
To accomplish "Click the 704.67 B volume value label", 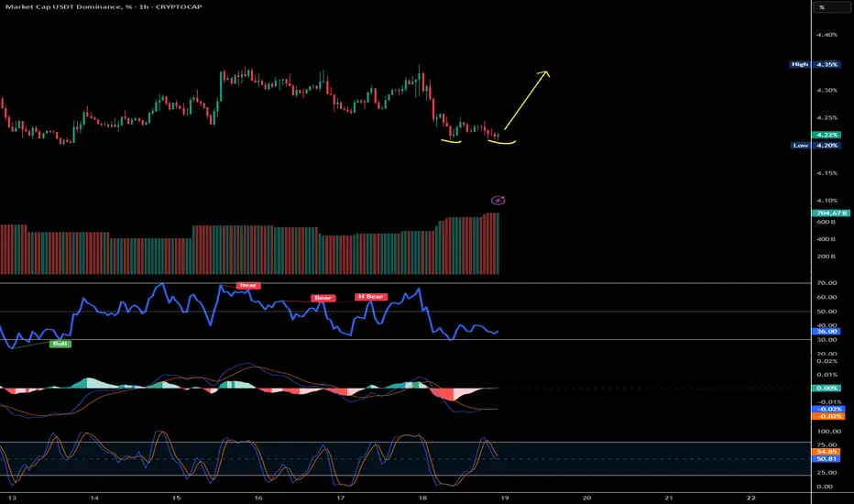I will click(x=830, y=213).
